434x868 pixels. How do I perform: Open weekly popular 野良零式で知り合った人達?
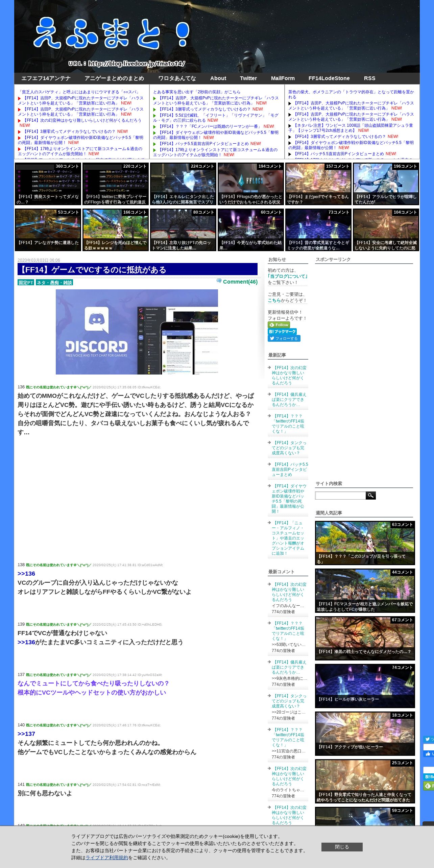[365, 781]
